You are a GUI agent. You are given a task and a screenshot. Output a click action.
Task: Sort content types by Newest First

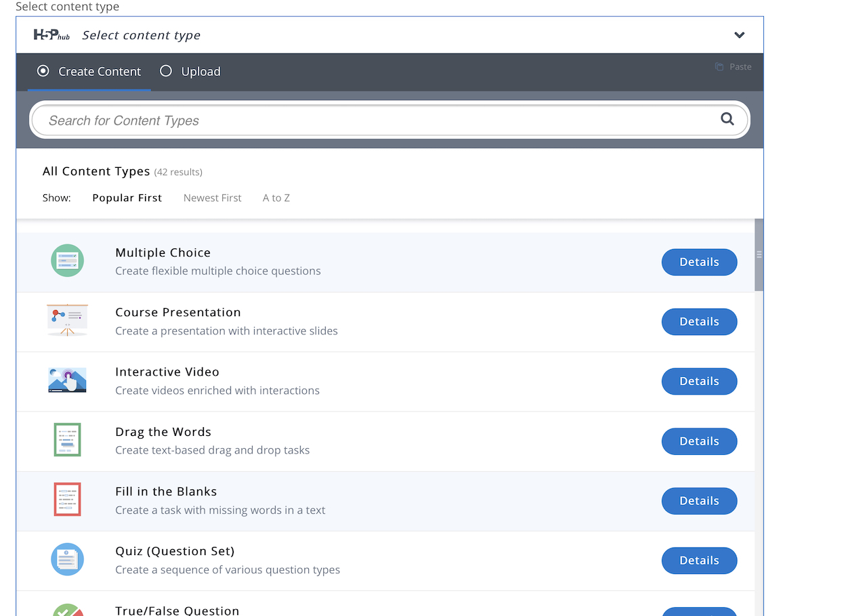pos(212,198)
